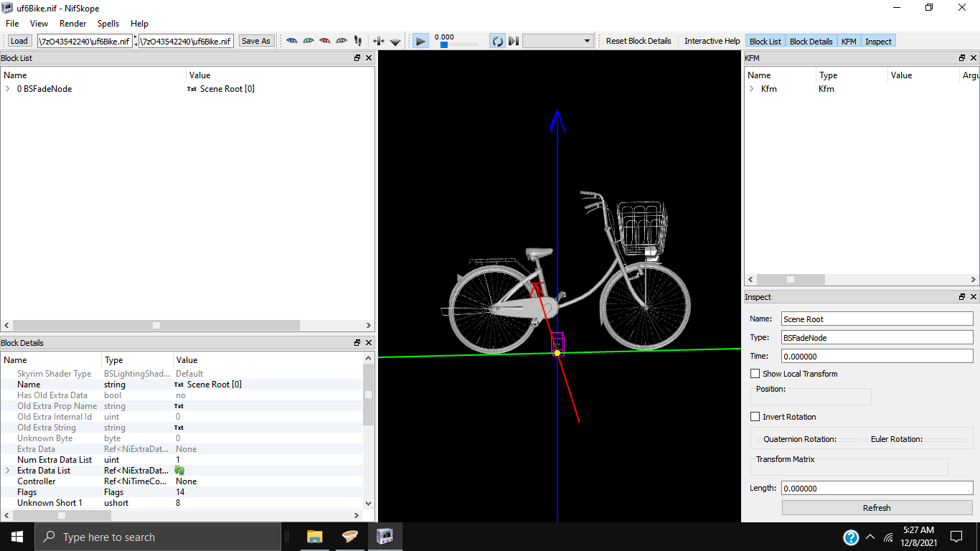This screenshot has width=980, height=551.
Task: Toggle the loop animation button
Action: point(497,41)
